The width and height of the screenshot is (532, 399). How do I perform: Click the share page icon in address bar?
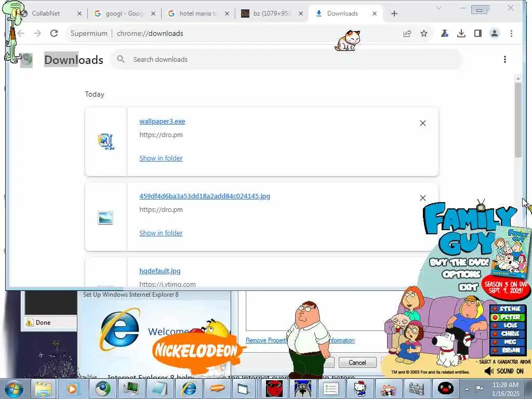pyautogui.click(x=407, y=33)
